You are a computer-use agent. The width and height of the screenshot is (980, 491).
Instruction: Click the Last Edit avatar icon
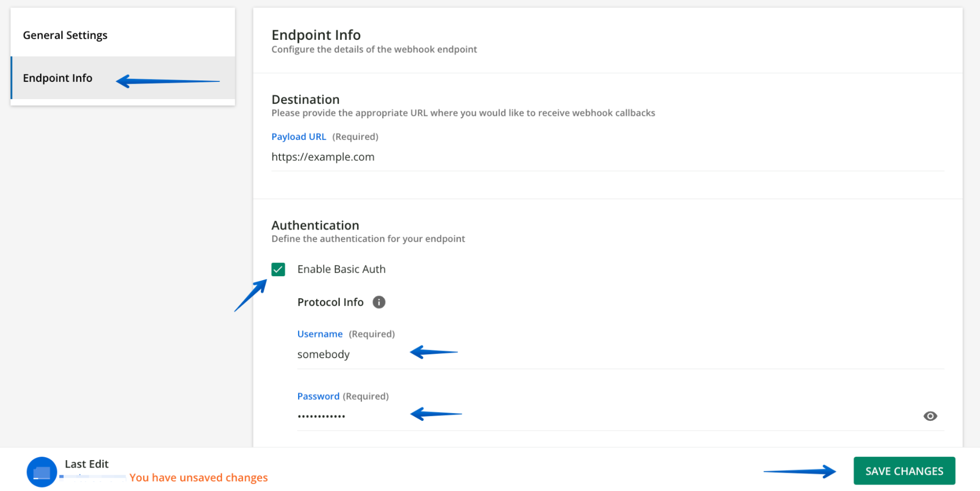coord(42,471)
